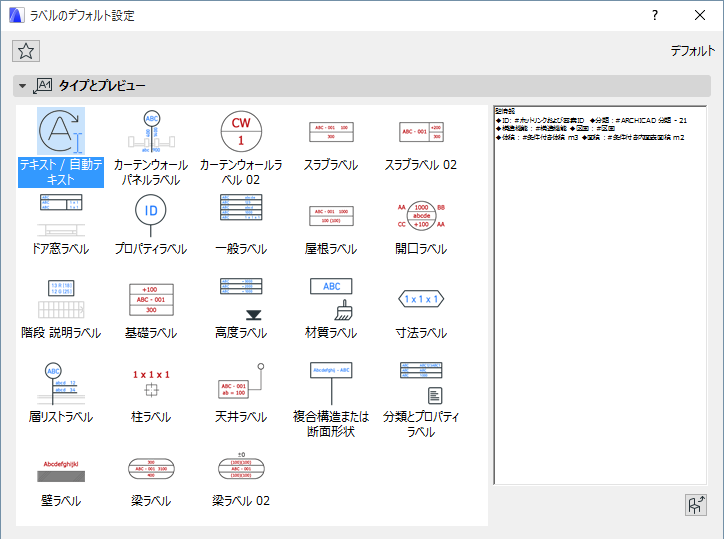Select 複合構造または断面形状 label
Image resolution: width=724 pixels, height=539 pixels.
[x=331, y=399]
